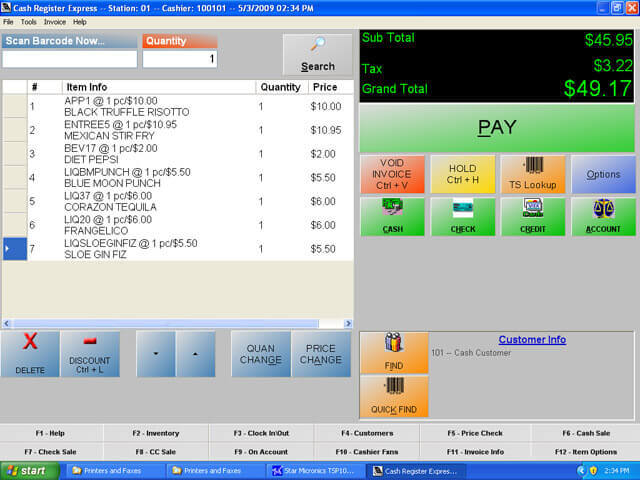This screenshot has height=480, width=640.
Task: Choose the Credit card payment button
Action: (x=533, y=216)
